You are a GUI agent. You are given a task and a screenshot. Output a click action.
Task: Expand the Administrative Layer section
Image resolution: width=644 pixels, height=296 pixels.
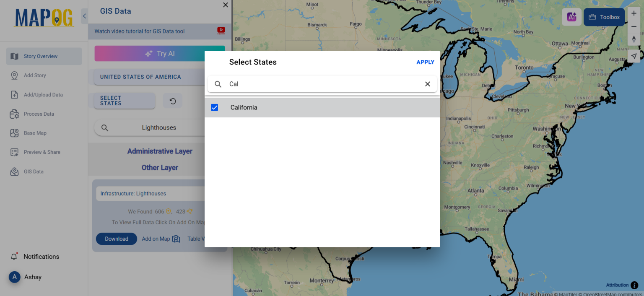(160, 151)
